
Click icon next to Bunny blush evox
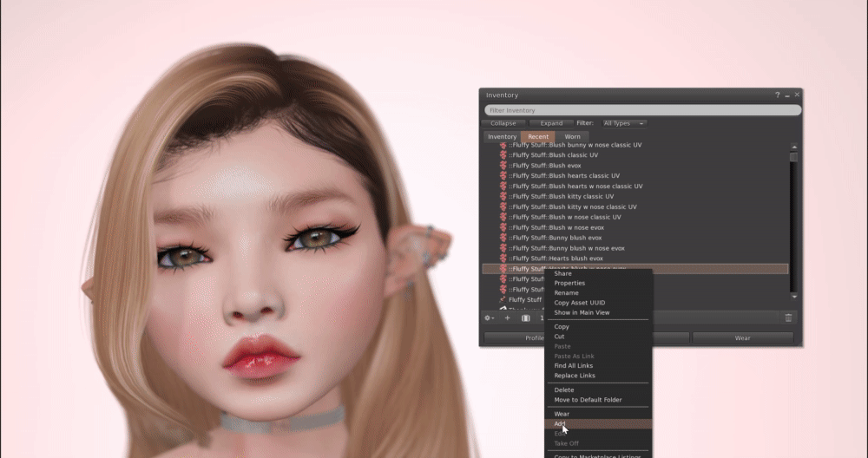point(503,238)
